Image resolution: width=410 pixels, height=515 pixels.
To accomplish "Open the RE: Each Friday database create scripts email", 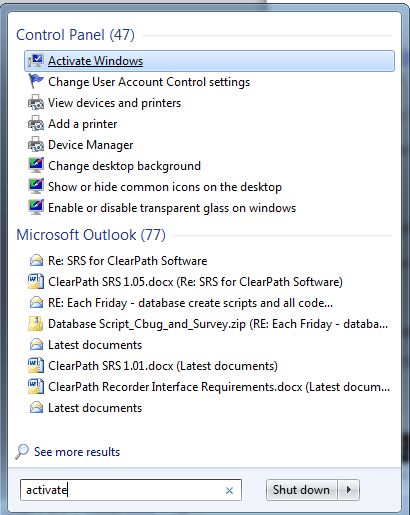I will point(190,303).
